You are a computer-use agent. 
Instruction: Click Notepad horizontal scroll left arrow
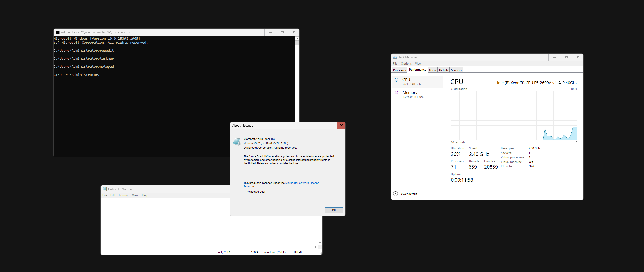click(103, 247)
